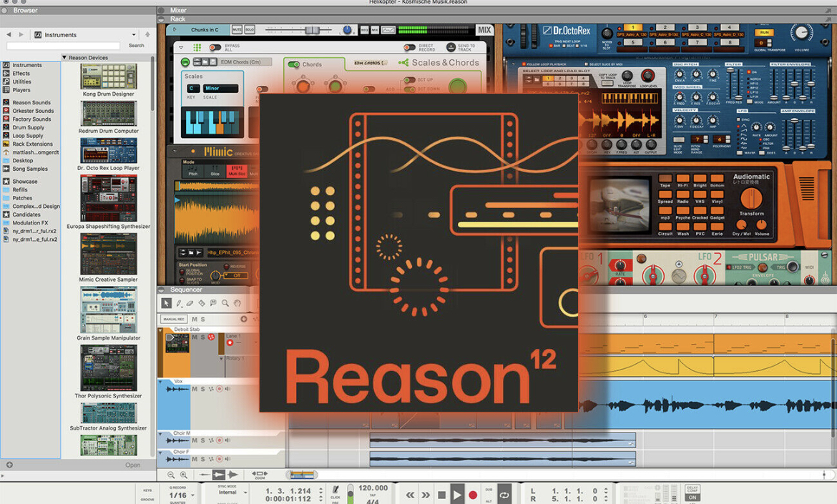Open the Instruments location dropdown in Browser
The image size is (837, 504).
[x=134, y=34]
